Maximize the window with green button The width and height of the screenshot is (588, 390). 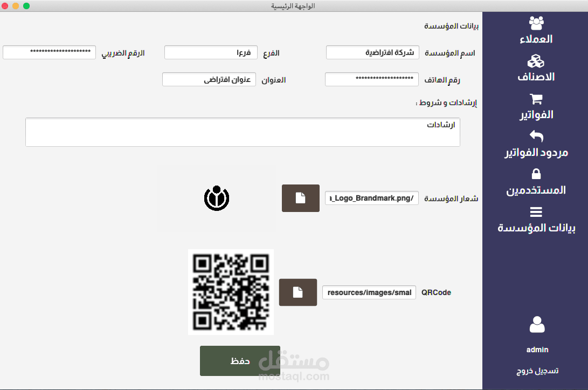(x=26, y=6)
